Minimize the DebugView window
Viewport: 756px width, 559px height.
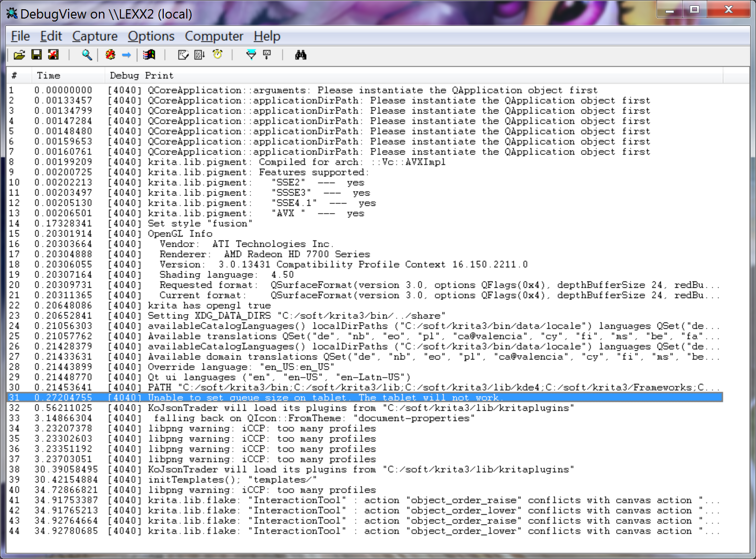670,9
